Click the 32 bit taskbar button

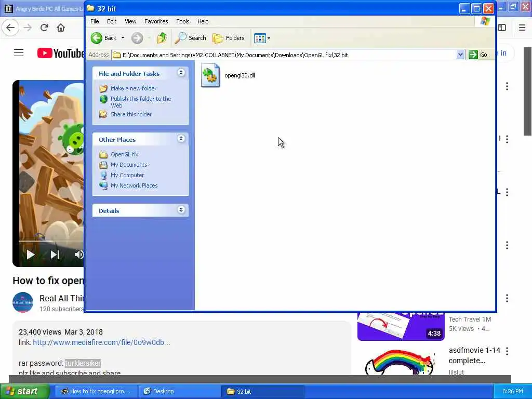tap(263, 391)
